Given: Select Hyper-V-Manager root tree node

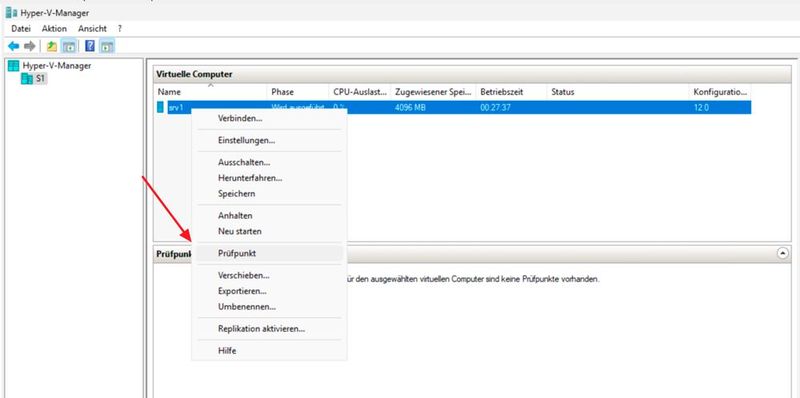Looking at the screenshot, I should click(x=57, y=66).
